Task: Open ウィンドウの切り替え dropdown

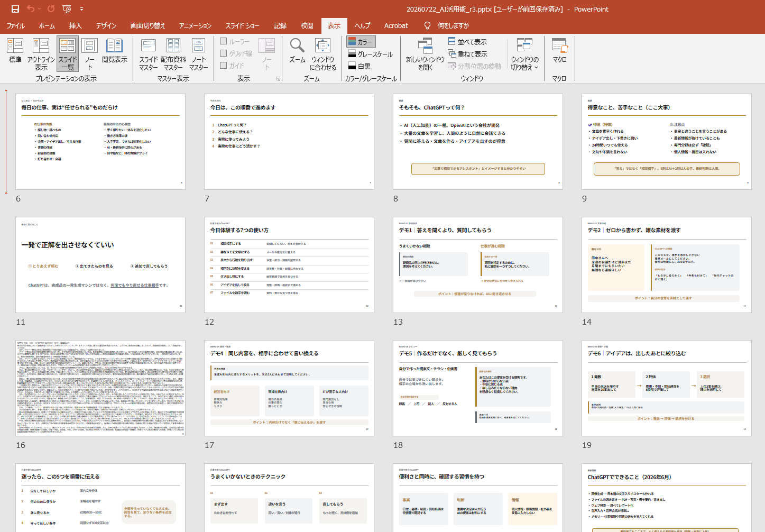Action: (x=524, y=54)
